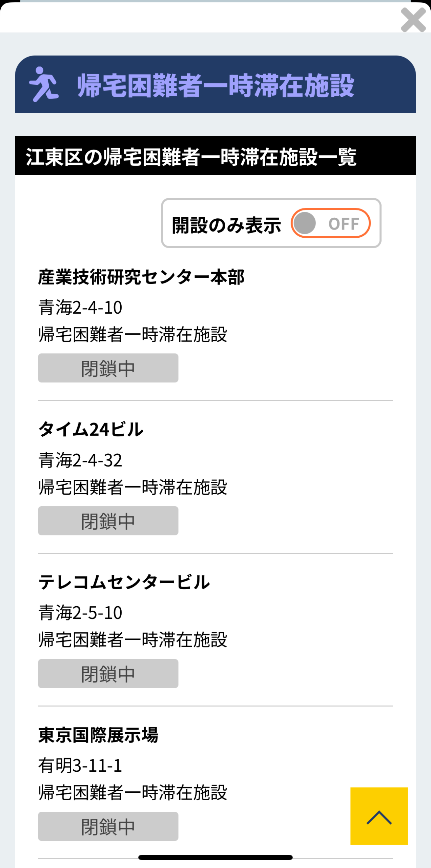Open テレコムセンタービル facility entry
The width and height of the screenshot is (431, 868).
pyautogui.click(x=124, y=582)
